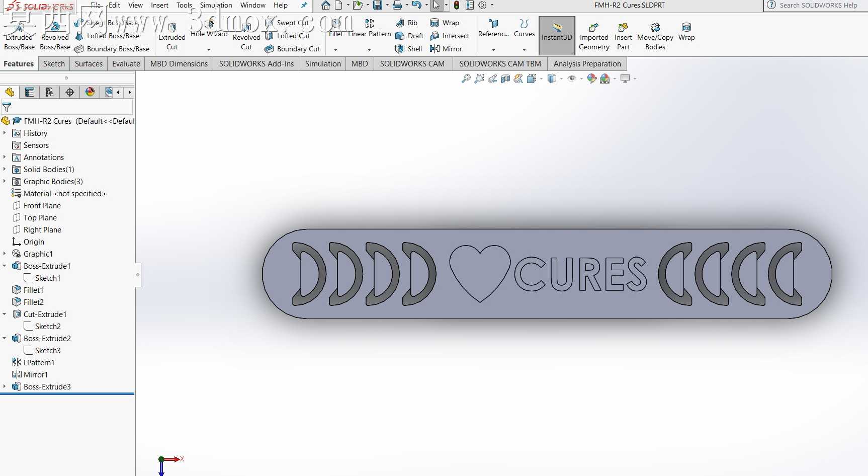The width and height of the screenshot is (868, 476).
Task: Collapse the Boss-Extrude1 feature
Action: pyautogui.click(x=5, y=266)
